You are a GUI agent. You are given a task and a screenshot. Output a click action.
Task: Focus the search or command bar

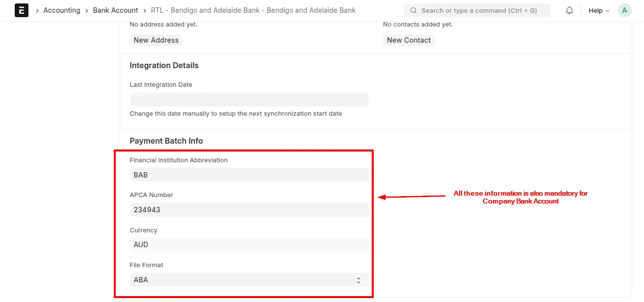click(x=478, y=10)
